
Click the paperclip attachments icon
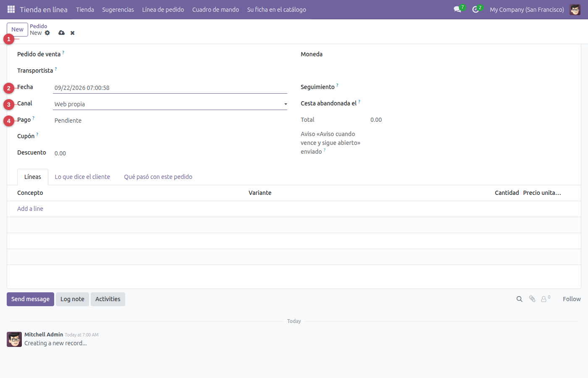(532, 299)
